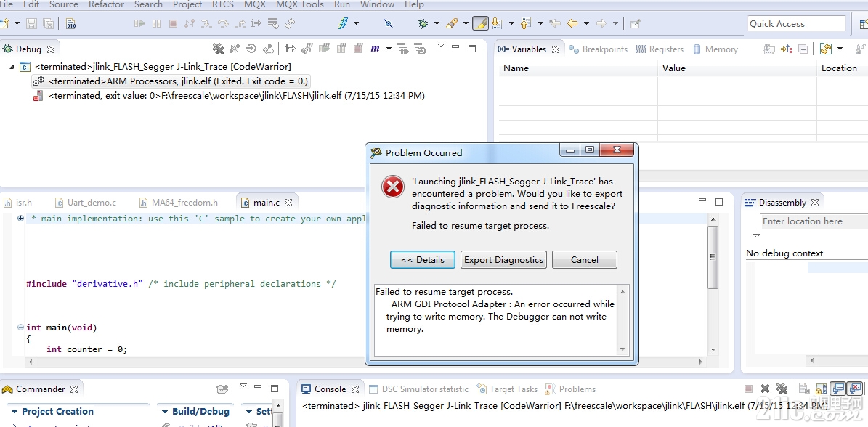Open the Run menu
The width and height of the screenshot is (868, 427).
pos(342,4)
